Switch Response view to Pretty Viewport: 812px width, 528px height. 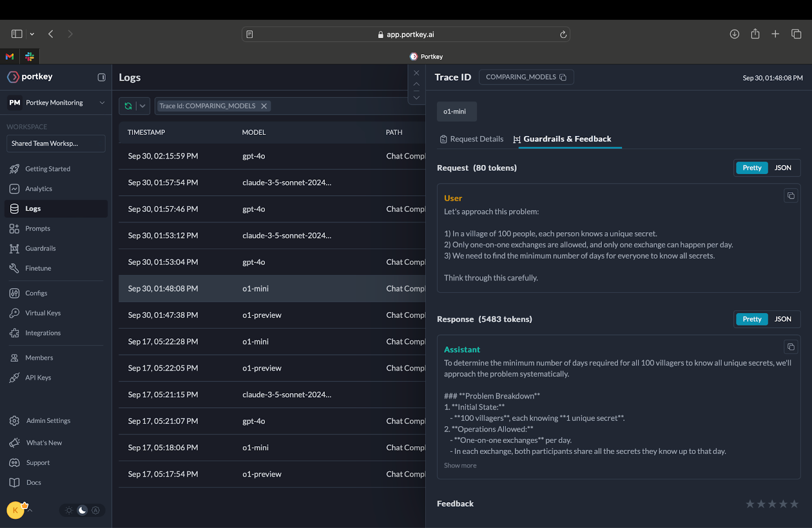point(752,319)
